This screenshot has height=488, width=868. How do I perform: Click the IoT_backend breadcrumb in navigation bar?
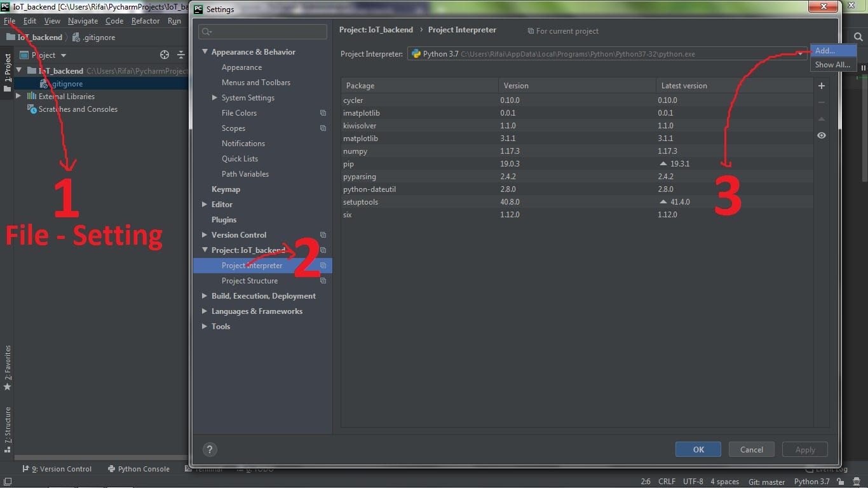(34, 37)
